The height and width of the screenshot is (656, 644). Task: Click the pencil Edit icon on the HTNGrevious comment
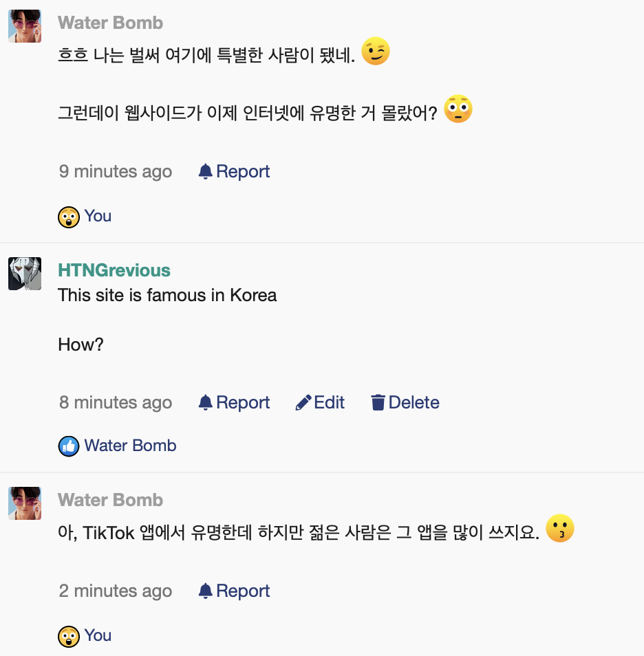click(303, 402)
